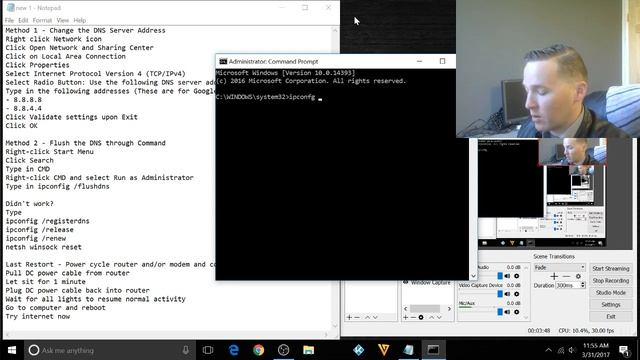Screen dimensions: 640x360
Task: Click Sources list right scroll arrow
Action: pyautogui.click(x=449, y=309)
